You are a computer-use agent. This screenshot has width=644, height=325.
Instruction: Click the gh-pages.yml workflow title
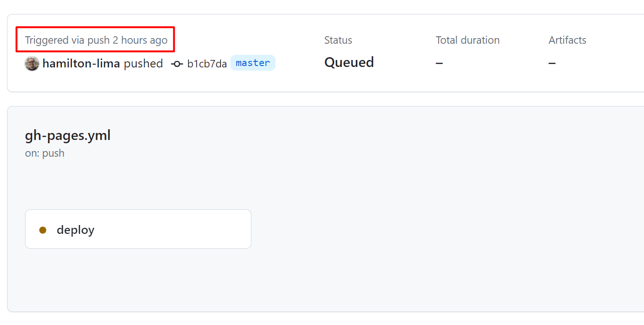pos(67,135)
